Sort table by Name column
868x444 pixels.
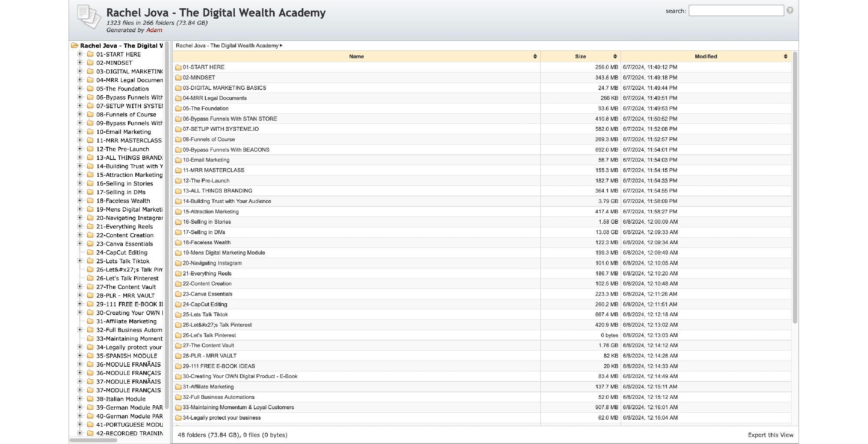356,56
